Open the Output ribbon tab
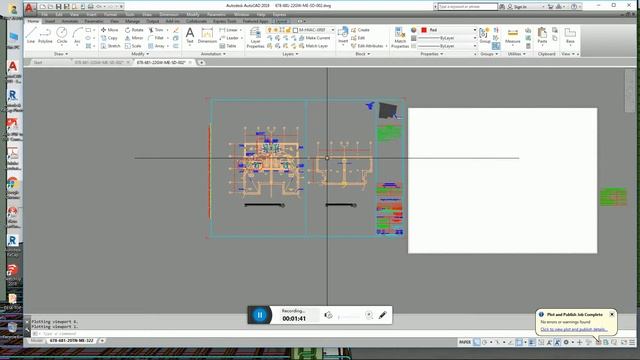 [153, 21]
